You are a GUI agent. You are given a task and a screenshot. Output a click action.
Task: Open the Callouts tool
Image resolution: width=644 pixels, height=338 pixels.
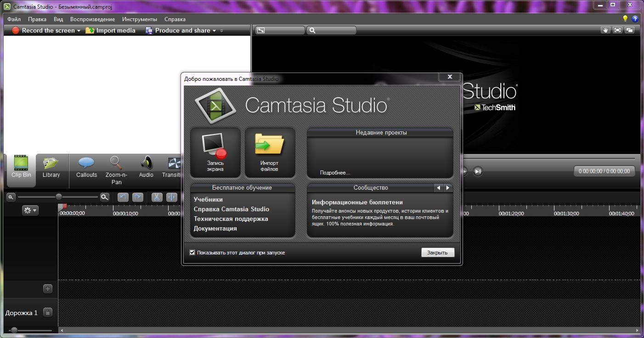pos(86,168)
